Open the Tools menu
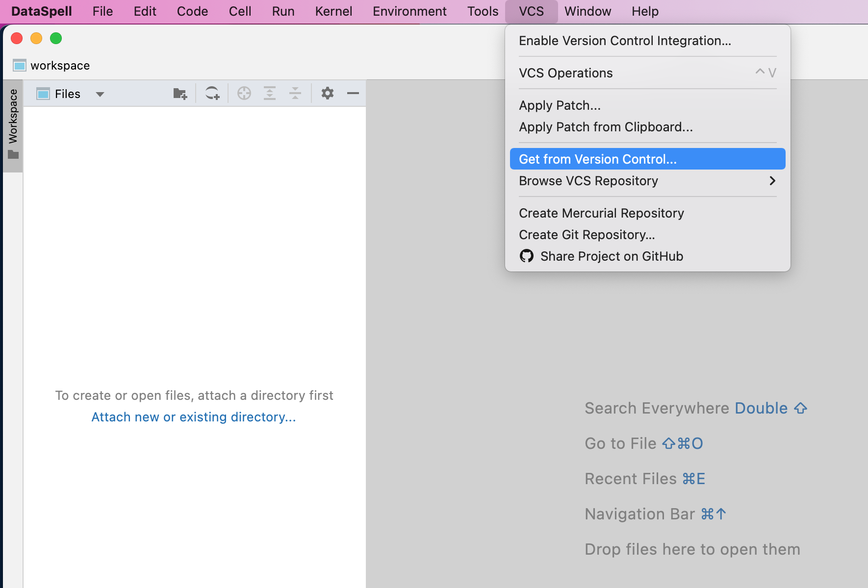Viewport: 868px width, 588px height. [483, 11]
